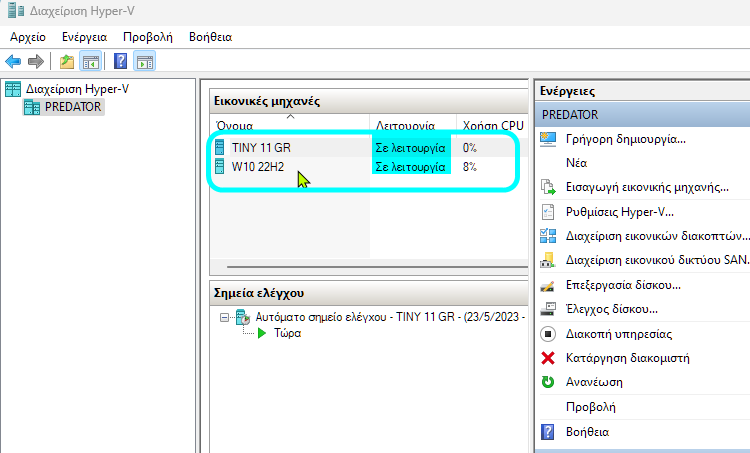Click the Quick Create monitor icon

click(x=548, y=139)
